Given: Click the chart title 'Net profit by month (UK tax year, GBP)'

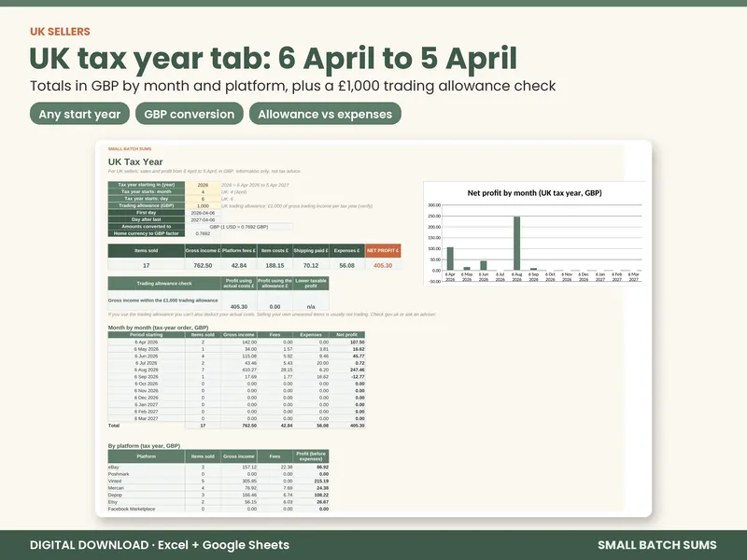Looking at the screenshot, I should (534, 193).
